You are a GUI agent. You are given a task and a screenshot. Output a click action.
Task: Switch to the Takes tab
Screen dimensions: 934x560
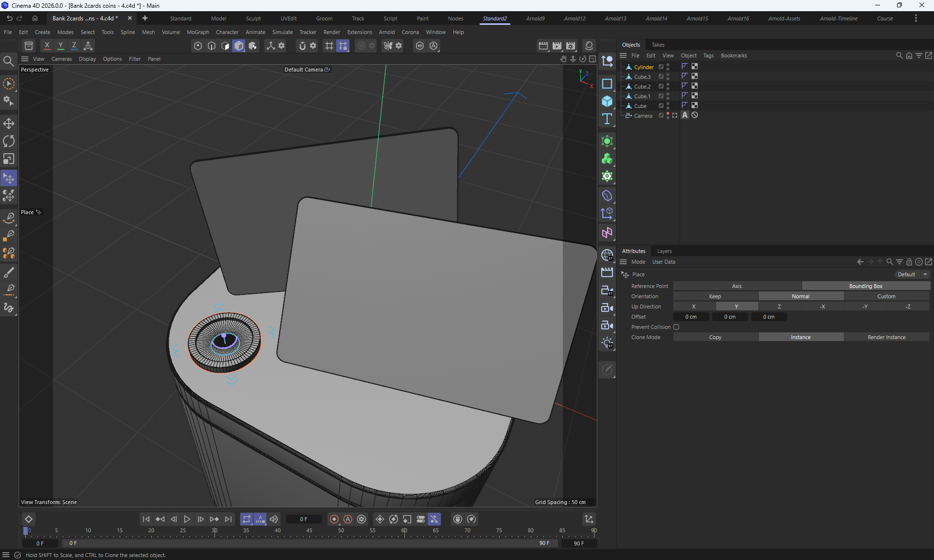(658, 45)
